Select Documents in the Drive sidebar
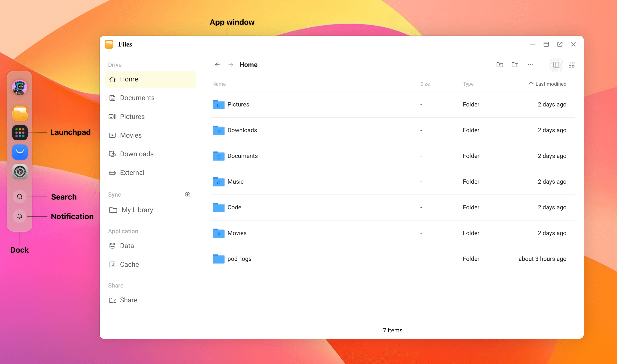Image resolution: width=617 pixels, height=364 pixels. (x=137, y=98)
